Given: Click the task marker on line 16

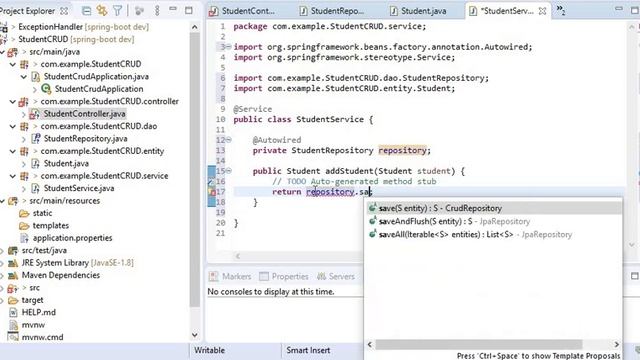Looking at the screenshot, I should pyautogui.click(x=212, y=182).
